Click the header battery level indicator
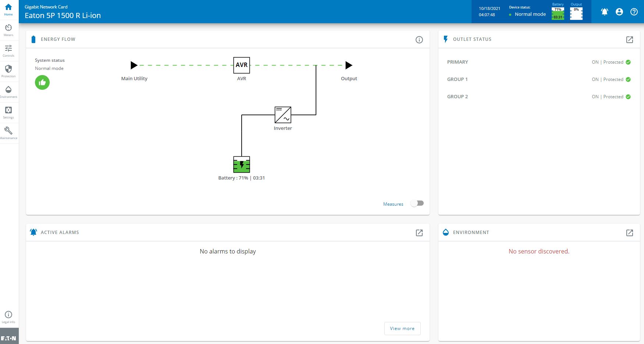The width and height of the screenshot is (644, 344). coord(558,14)
